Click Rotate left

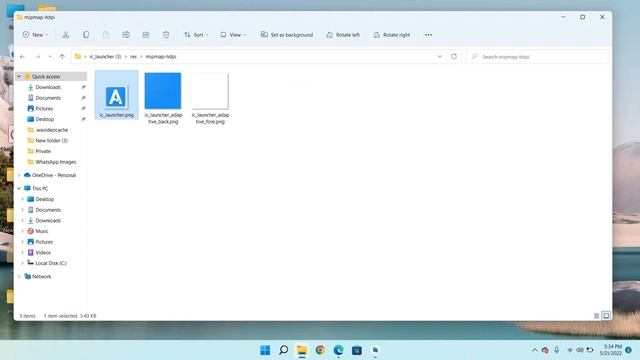click(343, 35)
